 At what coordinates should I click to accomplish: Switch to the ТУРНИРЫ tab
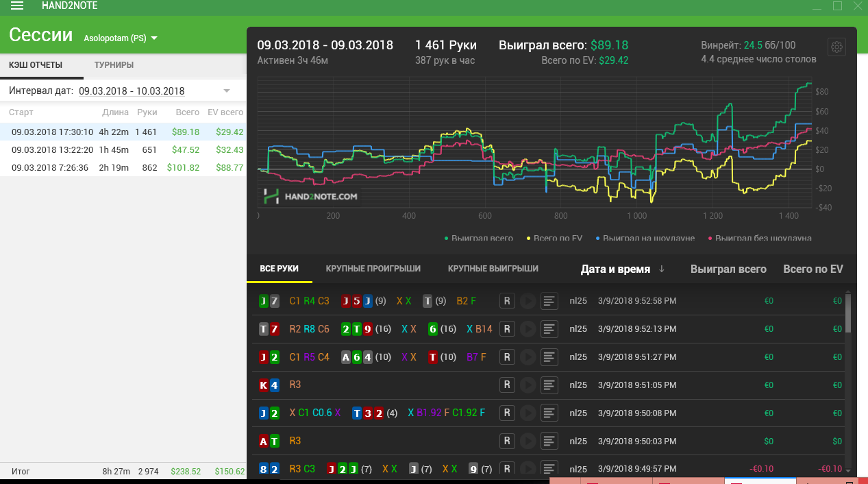114,65
